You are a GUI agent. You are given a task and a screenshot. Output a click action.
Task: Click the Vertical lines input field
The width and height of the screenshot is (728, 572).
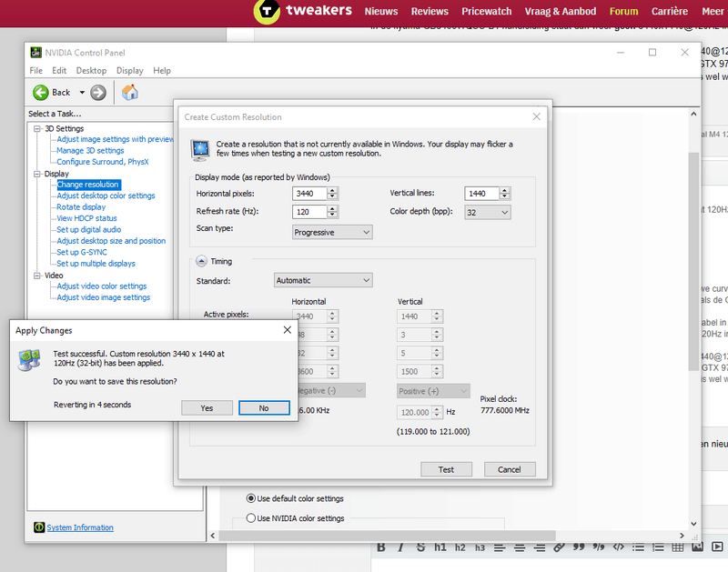coord(481,194)
